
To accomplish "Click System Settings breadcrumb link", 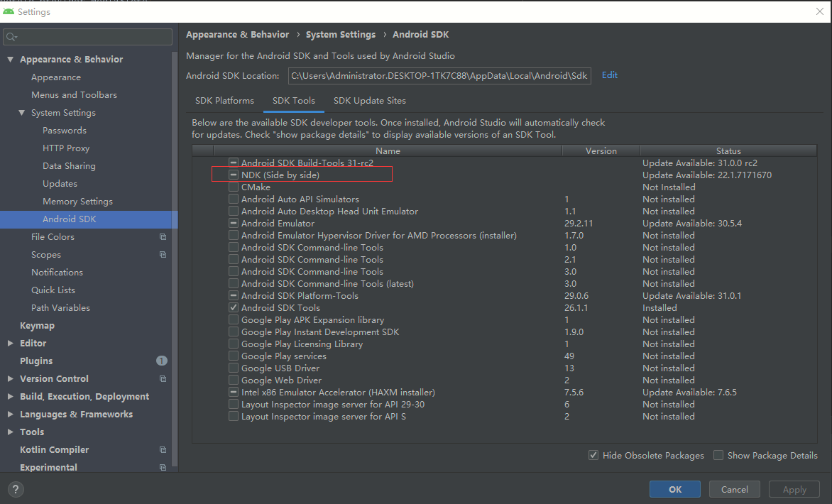I will pyautogui.click(x=341, y=35).
